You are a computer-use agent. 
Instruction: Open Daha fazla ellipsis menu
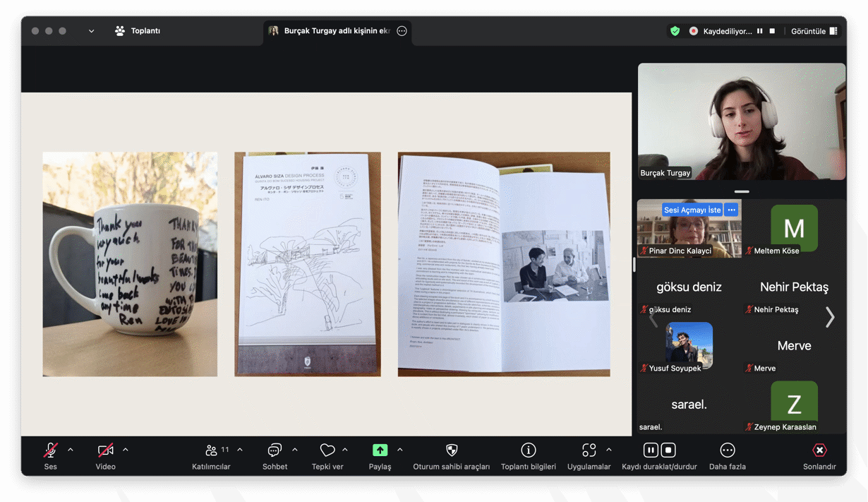point(727,450)
